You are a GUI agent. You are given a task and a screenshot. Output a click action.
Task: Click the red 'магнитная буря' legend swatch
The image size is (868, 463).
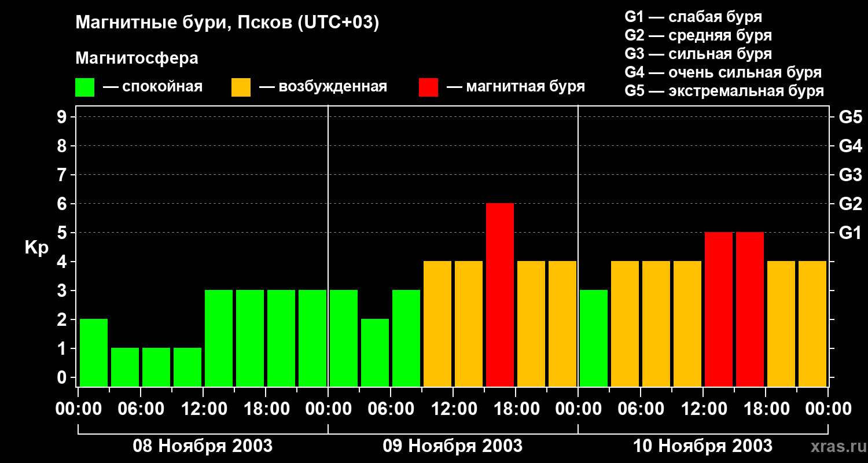click(x=428, y=87)
